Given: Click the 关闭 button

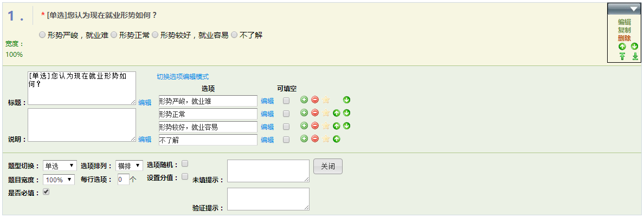Looking at the screenshot, I should pyautogui.click(x=328, y=167).
